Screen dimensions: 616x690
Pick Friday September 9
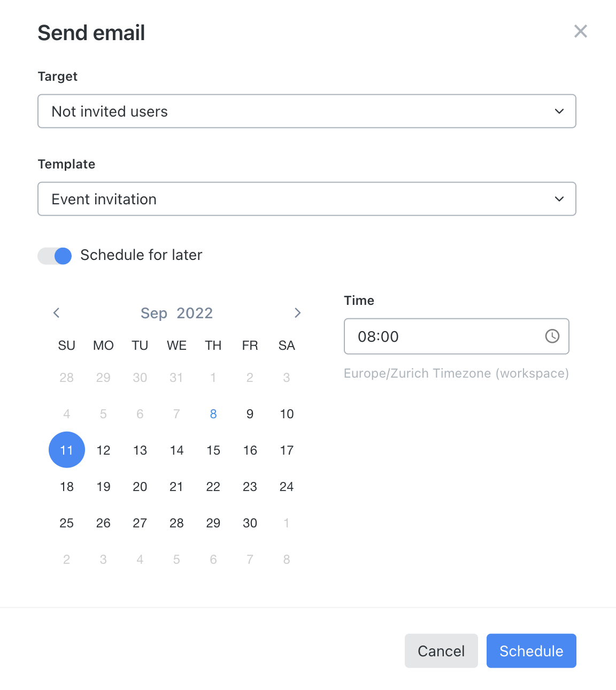(250, 414)
